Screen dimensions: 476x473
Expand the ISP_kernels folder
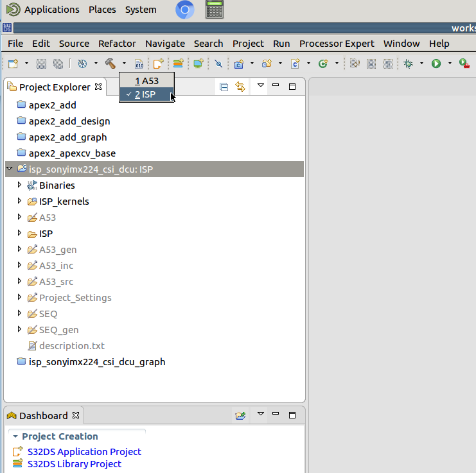point(19,201)
